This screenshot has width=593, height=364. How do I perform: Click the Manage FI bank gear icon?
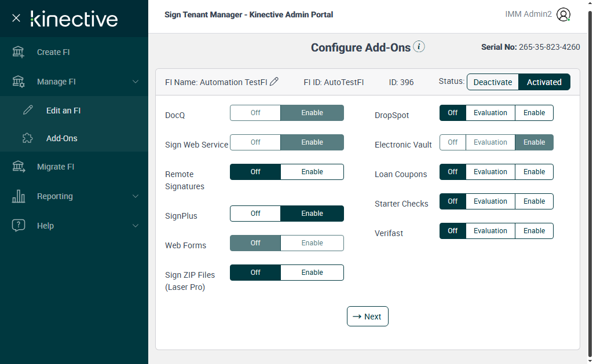coord(18,82)
